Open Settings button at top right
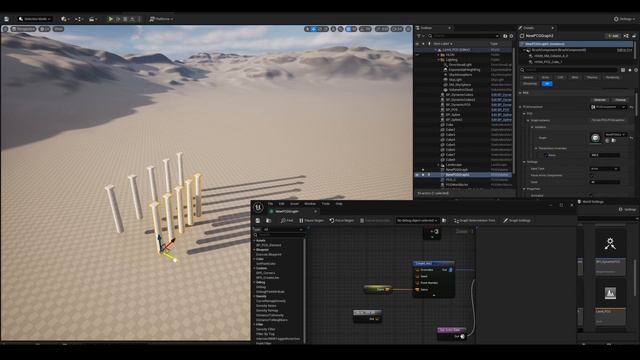This screenshot has width=640, height=360. point(625,19)
